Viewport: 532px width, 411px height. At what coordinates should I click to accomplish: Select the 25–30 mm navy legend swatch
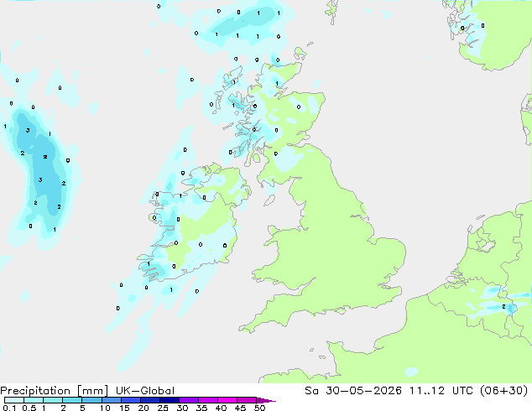coord(169,400)
